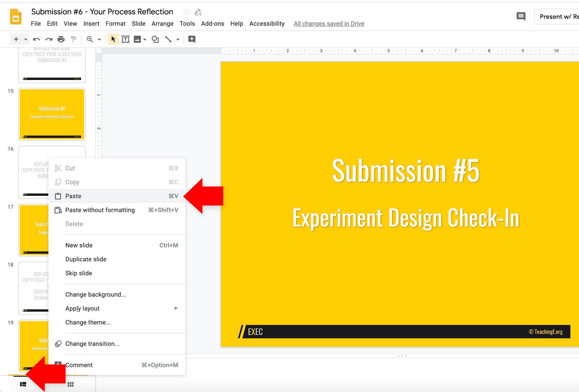The width and height of the screenshot is (579, 392).
Task: Select the paint format roller icon
Action: pos(73,39)
